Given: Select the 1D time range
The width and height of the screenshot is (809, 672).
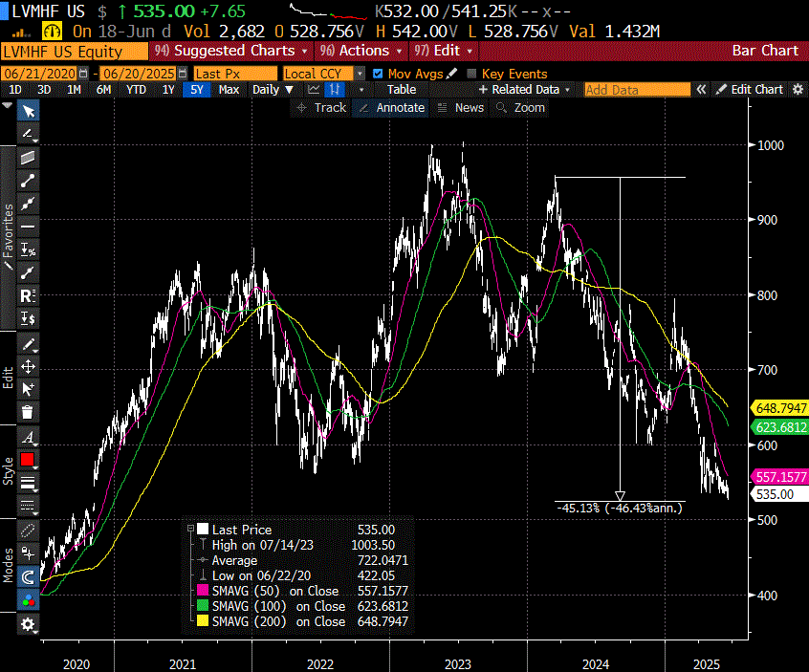Looking at the screenshot, I should 15,89.
